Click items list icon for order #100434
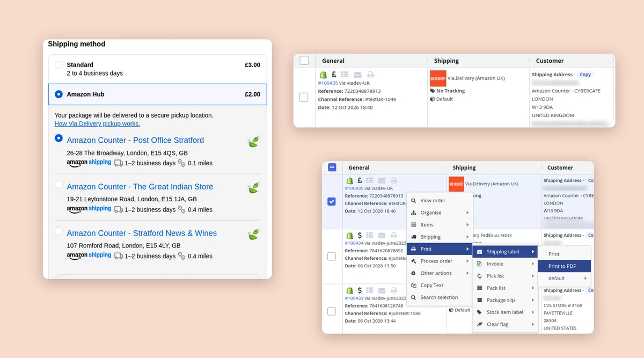The image size is (644, 358). tap(370, 235)
